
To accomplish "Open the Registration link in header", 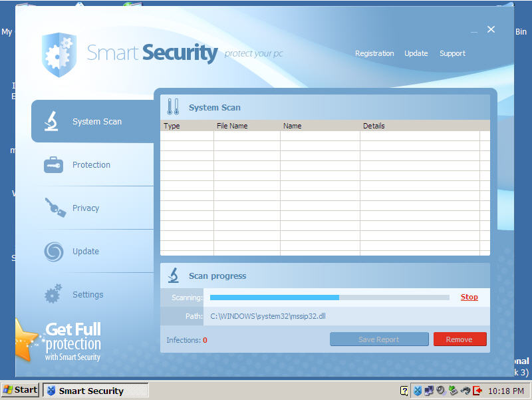I will [x=374, y=53].
